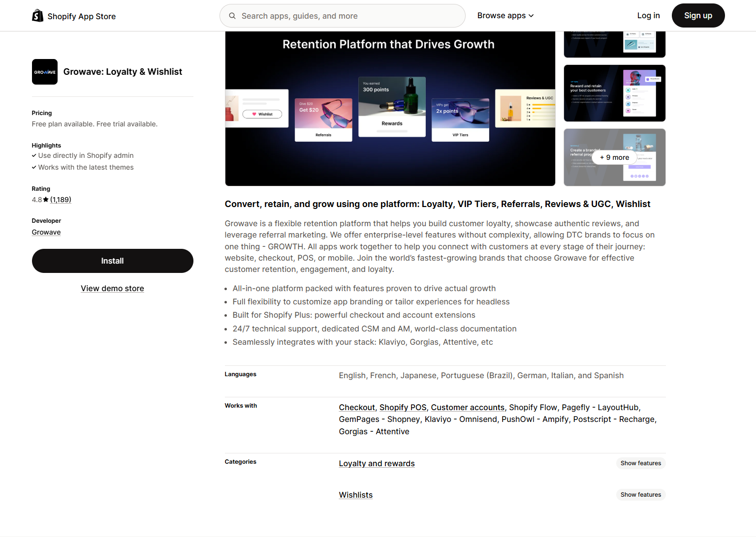The image size is (756, 537).
Task: Open the Shopify POS link
Action: (x=403, y=408)
